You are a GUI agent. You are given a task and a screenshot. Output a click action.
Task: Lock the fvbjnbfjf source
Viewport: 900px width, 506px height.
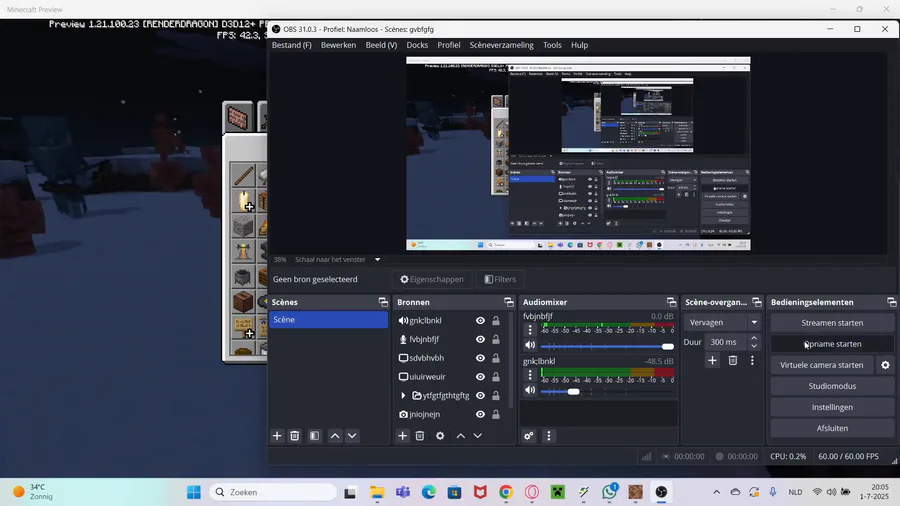(x=496, y=339)
